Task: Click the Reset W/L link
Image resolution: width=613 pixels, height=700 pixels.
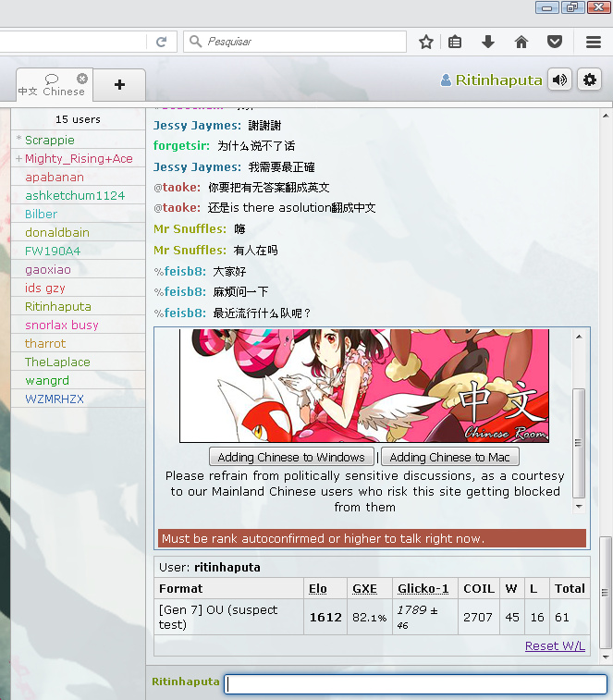Action: pos(555,646)
